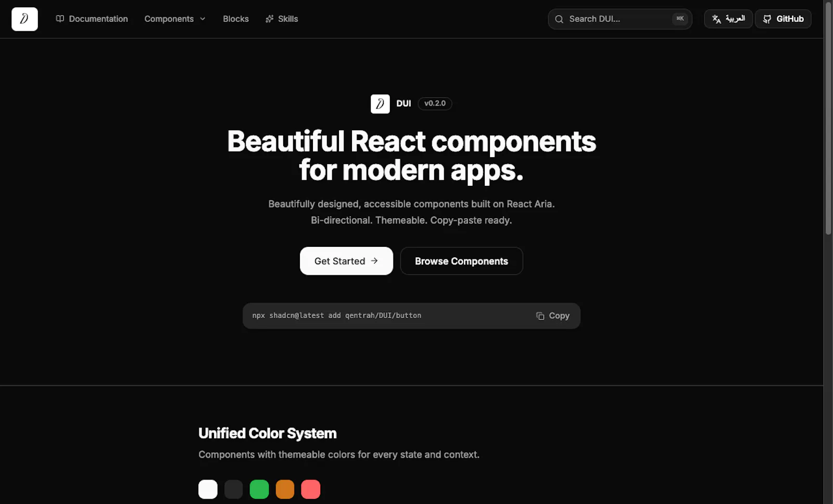The width and height of the screenshot is (833, 504).
Task: Click the DUI name beside hero logo
Action: (403, 103)
